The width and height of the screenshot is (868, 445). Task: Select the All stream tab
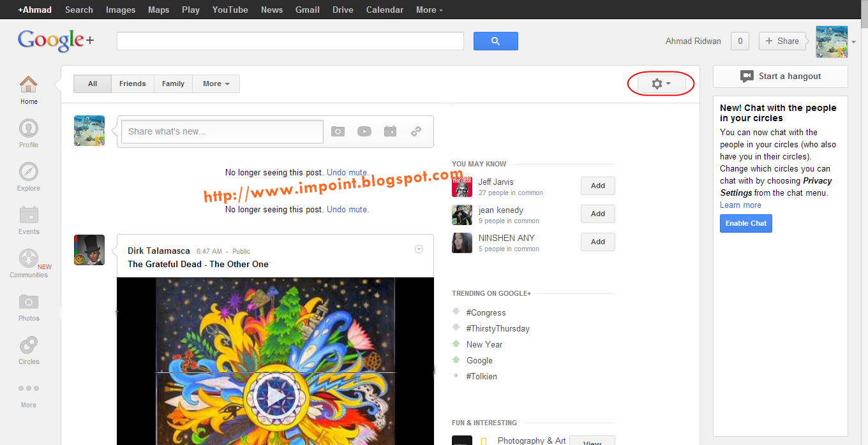click(x=93, y=84)
